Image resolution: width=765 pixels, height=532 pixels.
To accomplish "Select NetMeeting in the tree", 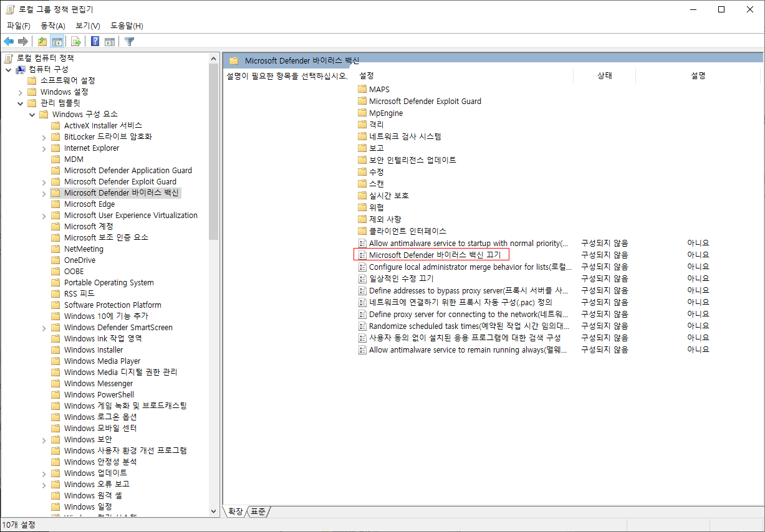I will [x=84, y=249].
